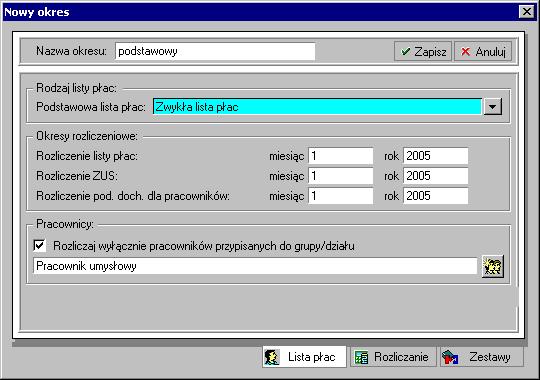Click miesiąc field for Rozliczenie pod. doch.

click(x=341, y=196)
